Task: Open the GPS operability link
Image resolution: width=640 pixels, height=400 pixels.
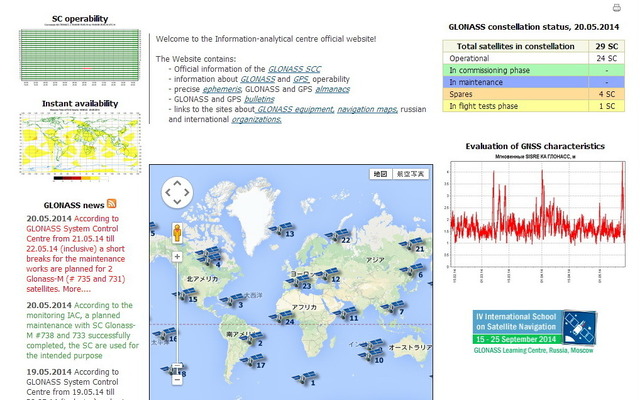Action: point(301,79)
